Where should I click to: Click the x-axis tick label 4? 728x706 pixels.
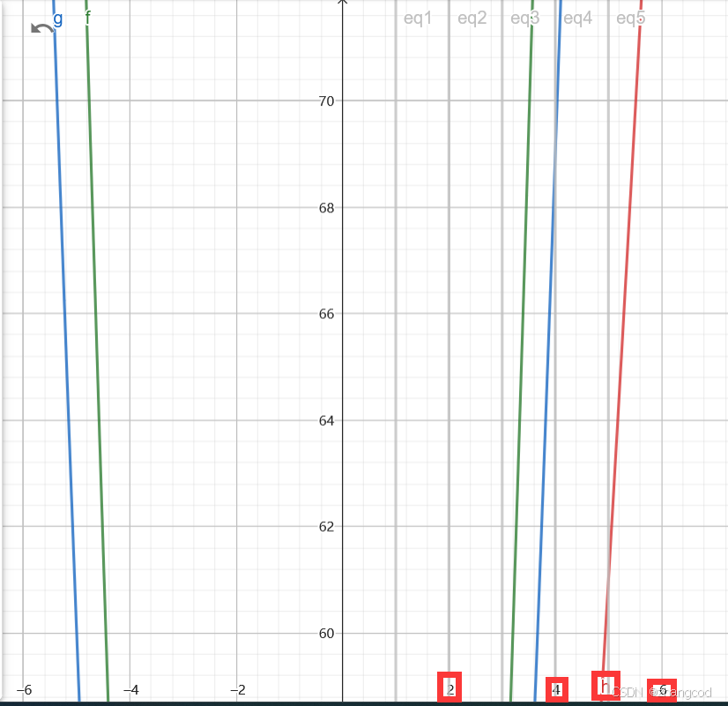coord(556,690)
